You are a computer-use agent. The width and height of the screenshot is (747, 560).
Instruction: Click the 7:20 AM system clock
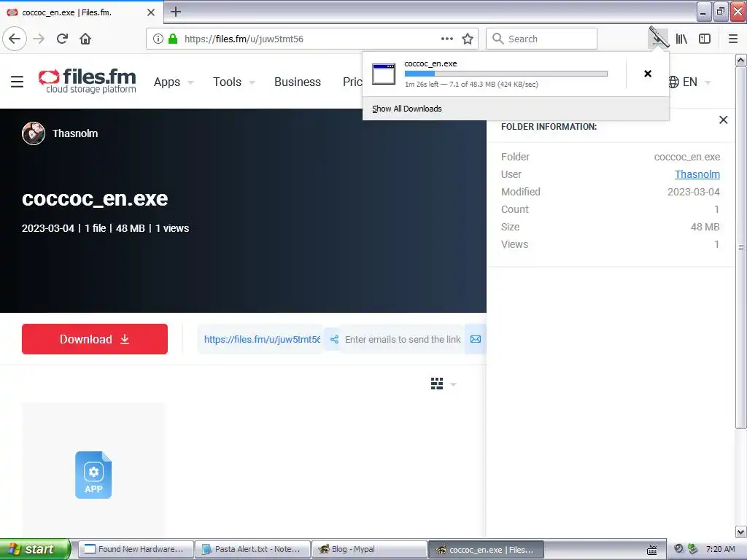[720, 549]
